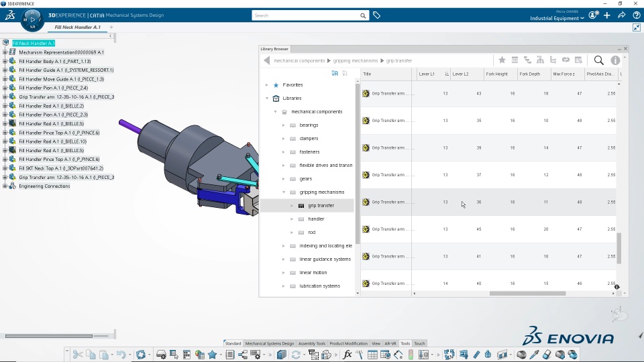Viewport: 644px width, 362px height.
Task: Select the Fill Handler Pion A.1 (I_PIECE_2.4) node
Action: click(54, 88)
